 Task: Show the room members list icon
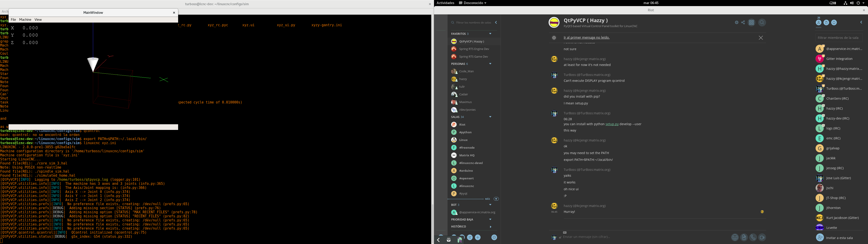pyautogui.click(x=818, y=23)
